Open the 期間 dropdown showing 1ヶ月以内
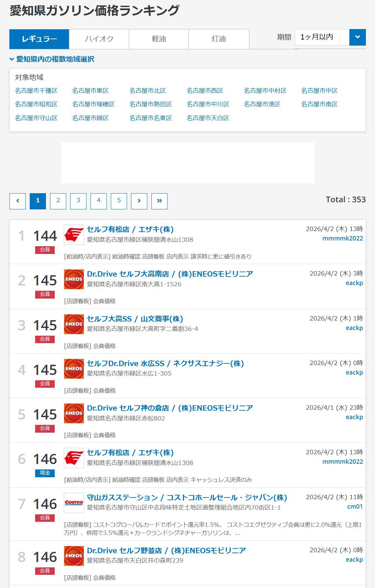This screenshot has height=588, width=375. (x=322, y=37)
